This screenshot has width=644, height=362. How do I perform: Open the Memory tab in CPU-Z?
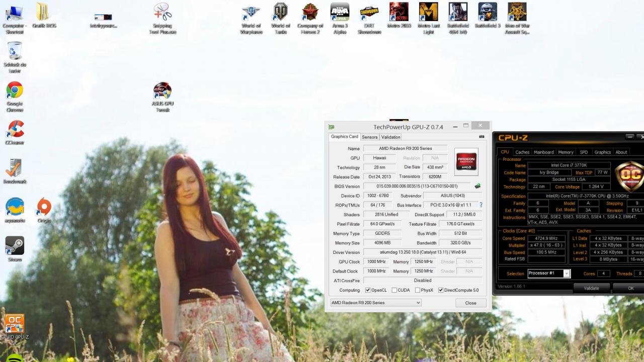click(x=566, y=152)
